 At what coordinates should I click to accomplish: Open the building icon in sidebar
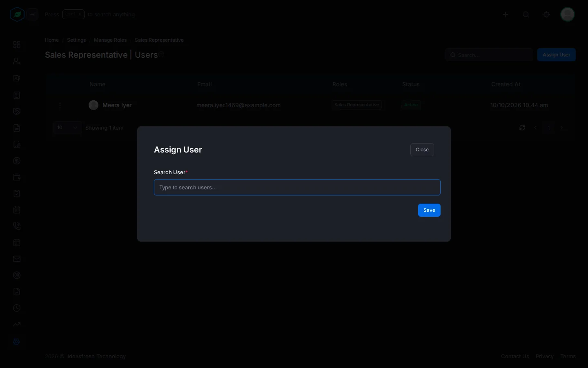pos(17,95)
